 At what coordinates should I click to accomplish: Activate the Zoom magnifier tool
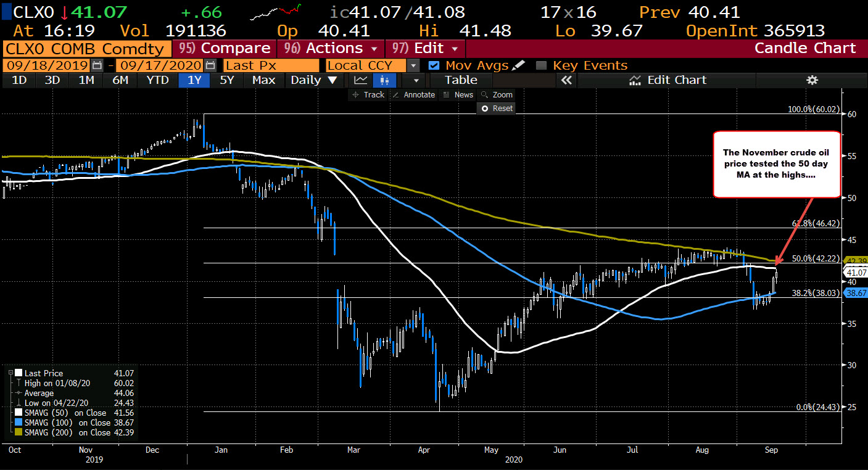[497, 94]
